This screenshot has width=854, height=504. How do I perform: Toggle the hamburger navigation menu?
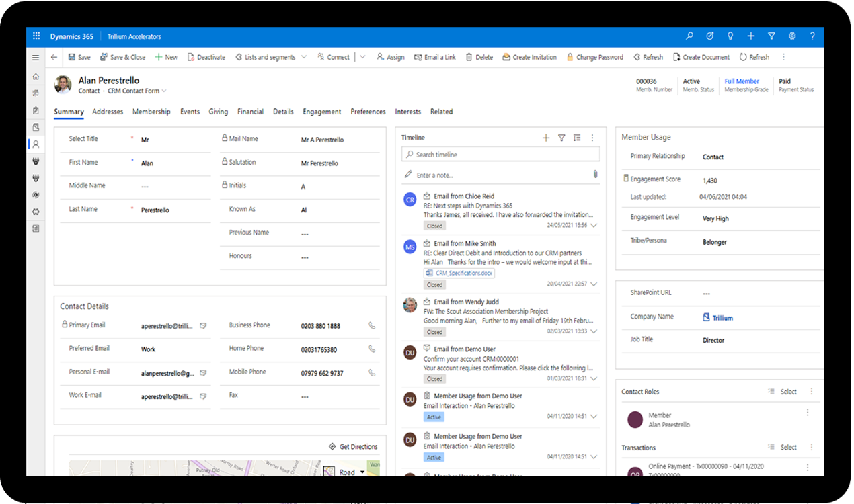(36, 58)
